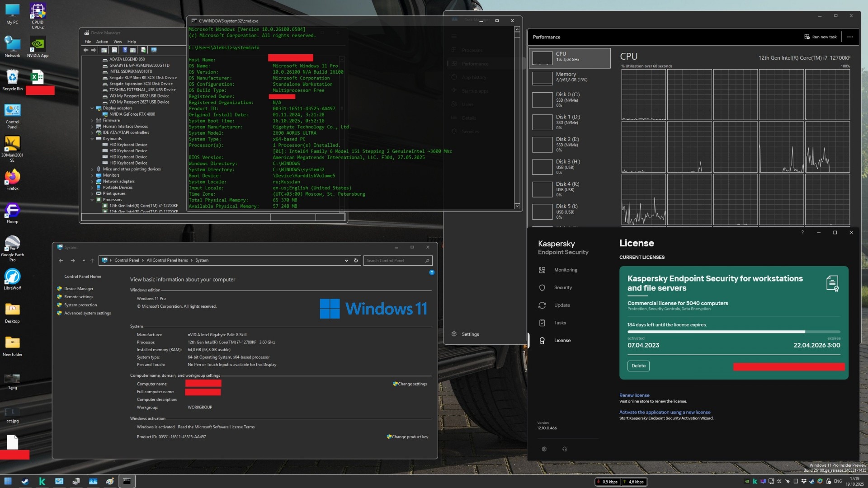This screenshot has width=868, height=488.
Task: Open NVIDIA App desktop icon
Action: tap(38, 47)
